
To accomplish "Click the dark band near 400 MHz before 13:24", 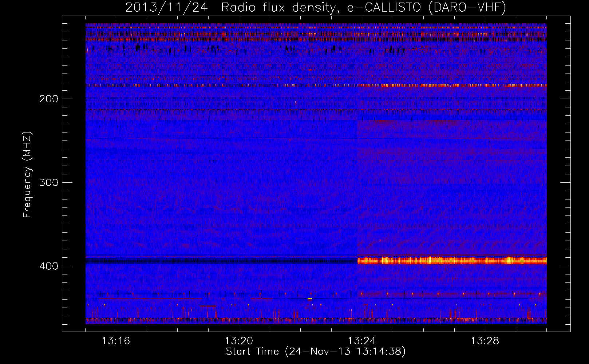I will (221, 261).
